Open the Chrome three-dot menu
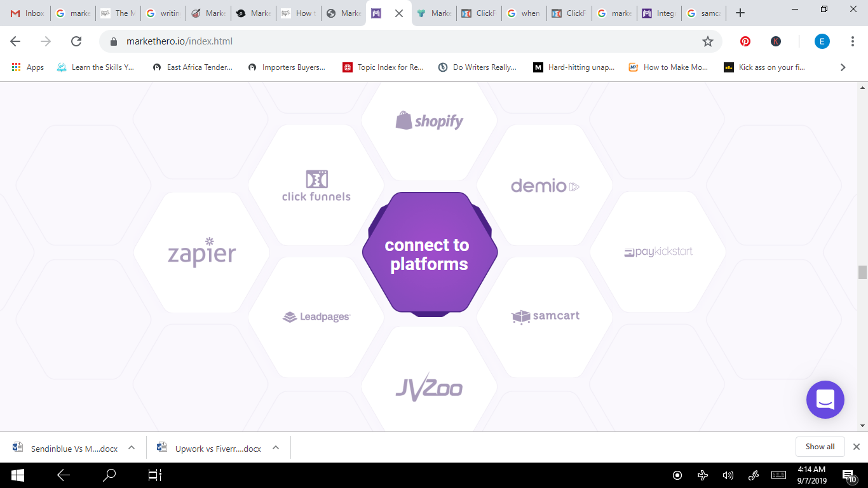Screen dimensions: 868x488 pyautogui.click(x=853, y=41)
